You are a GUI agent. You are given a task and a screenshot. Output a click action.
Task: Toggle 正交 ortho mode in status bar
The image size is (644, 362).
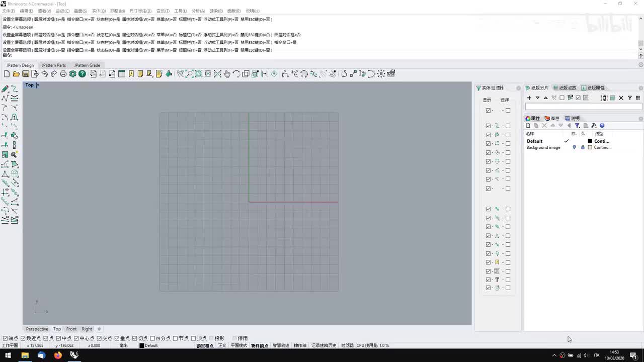tap(222, 345)
